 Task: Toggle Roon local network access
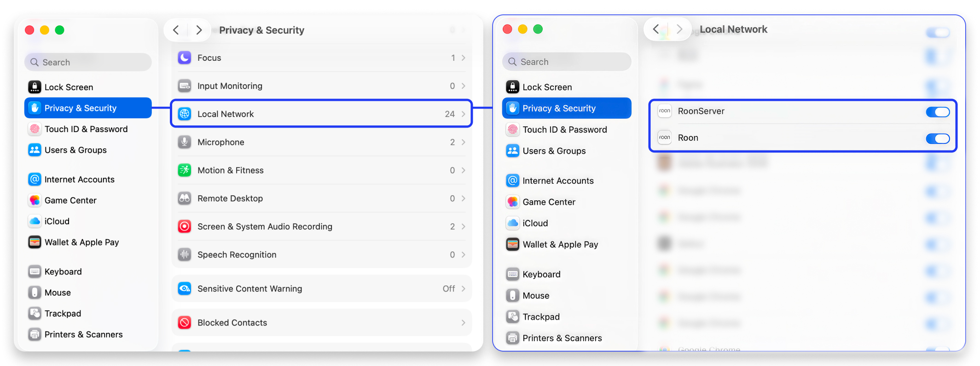pyautogui.click(x=938, y=139)
